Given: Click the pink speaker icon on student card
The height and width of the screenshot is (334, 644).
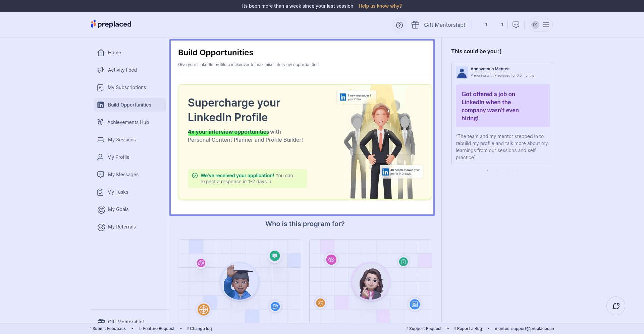Looking at the screenshot, I should point(201,263).
